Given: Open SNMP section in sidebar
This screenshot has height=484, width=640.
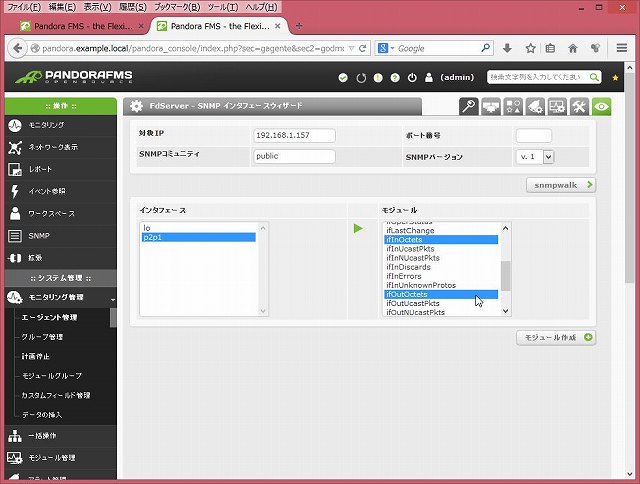Looking at the screenshot, I should (x=60, y=236).
